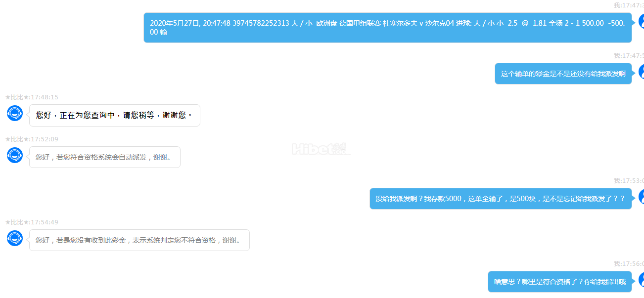Click the 我:17:53 timestamp label
The image size is (644, 298).
pyautogui.click(x=629, y=181)
